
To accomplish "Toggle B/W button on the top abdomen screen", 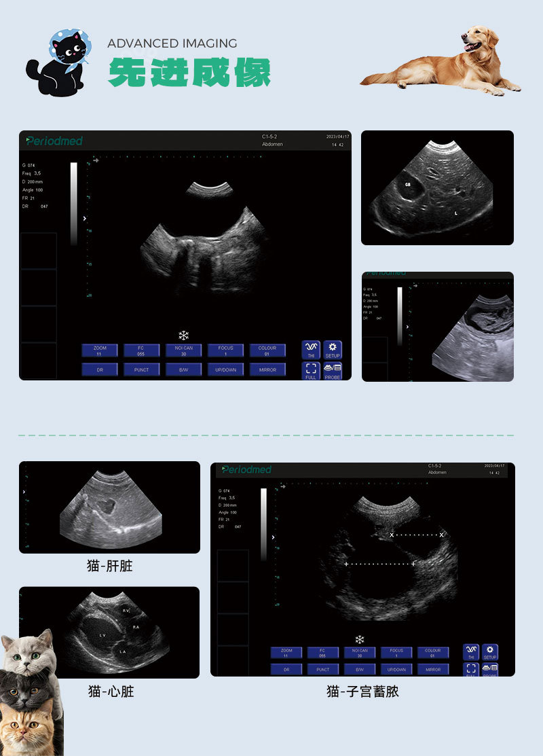I will (x=183, y=370).
